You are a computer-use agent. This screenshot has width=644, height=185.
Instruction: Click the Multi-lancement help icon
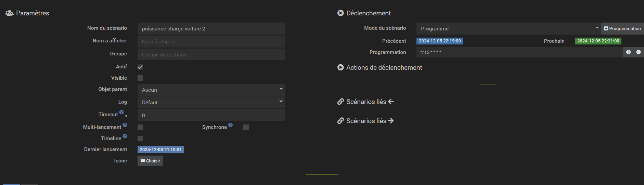pos(125,125)
